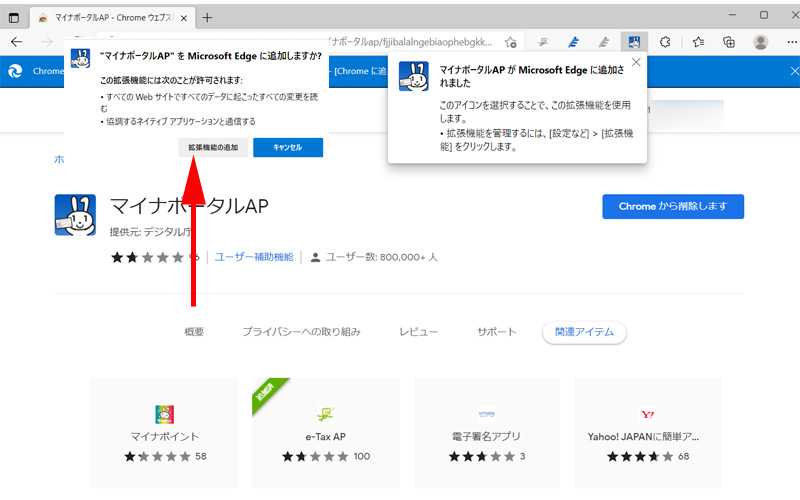Select the 関連アイテム tab
The width and height of the screenshot is (800, 500).
584,332
